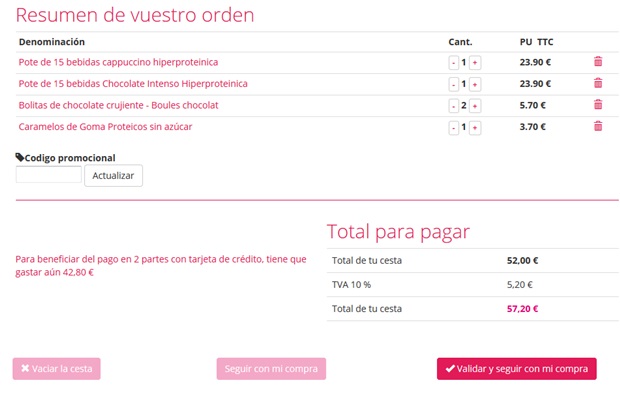Reduce Chocolate Intenso drink quantity
This screenshot has height=396, width=620.
click(454, 84)
